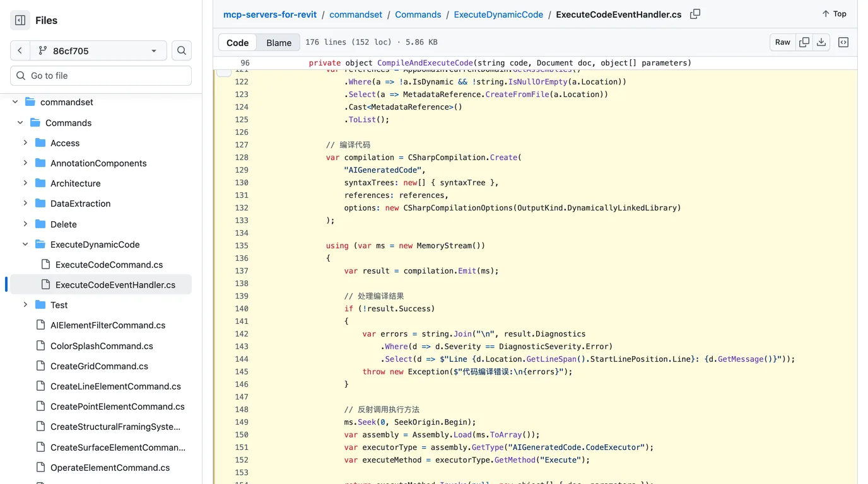Click file icon beside ExecuteCodeCommand.cs
Image resolution: width=868 pixels, height=484 pixels.
(45, 265)
